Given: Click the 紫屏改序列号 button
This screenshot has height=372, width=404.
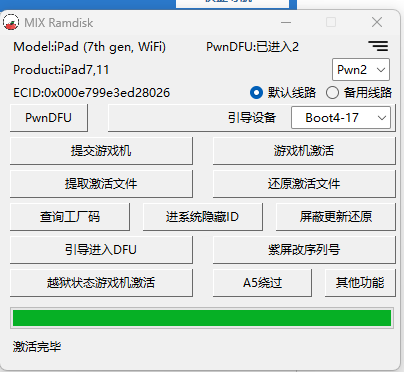Looking at the screenshot, I should (304, 250).
